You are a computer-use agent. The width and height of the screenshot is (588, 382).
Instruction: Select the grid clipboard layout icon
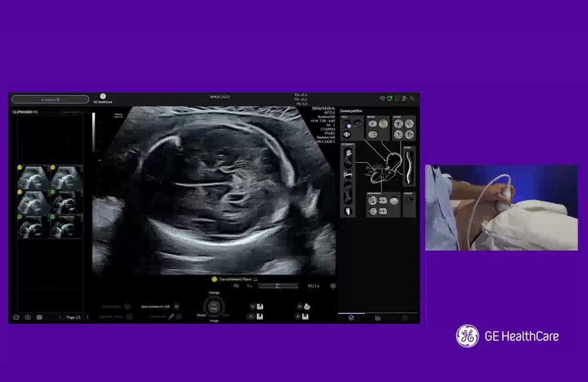tap(39, 317)
